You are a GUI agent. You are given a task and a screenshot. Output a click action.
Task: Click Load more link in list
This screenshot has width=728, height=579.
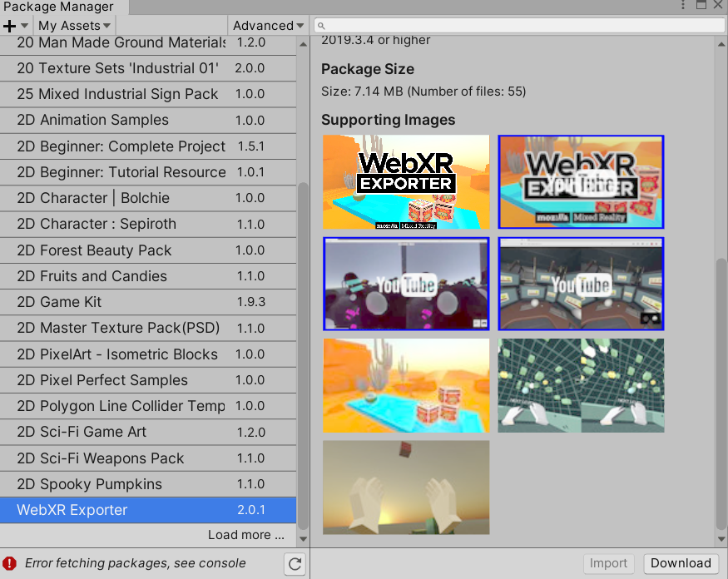[x=246, y=535]
